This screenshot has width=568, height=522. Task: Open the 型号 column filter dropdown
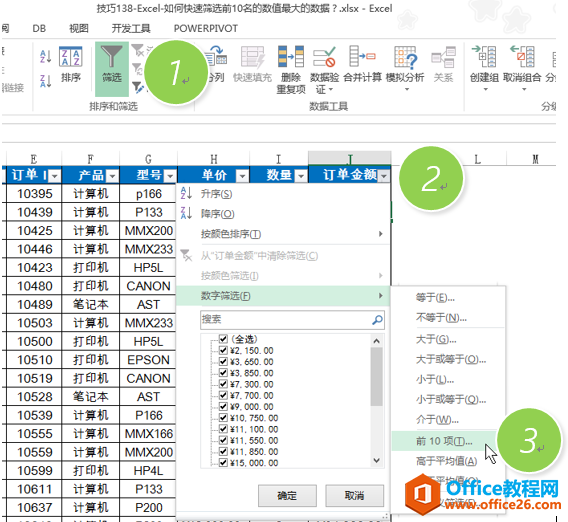point(170,176)
